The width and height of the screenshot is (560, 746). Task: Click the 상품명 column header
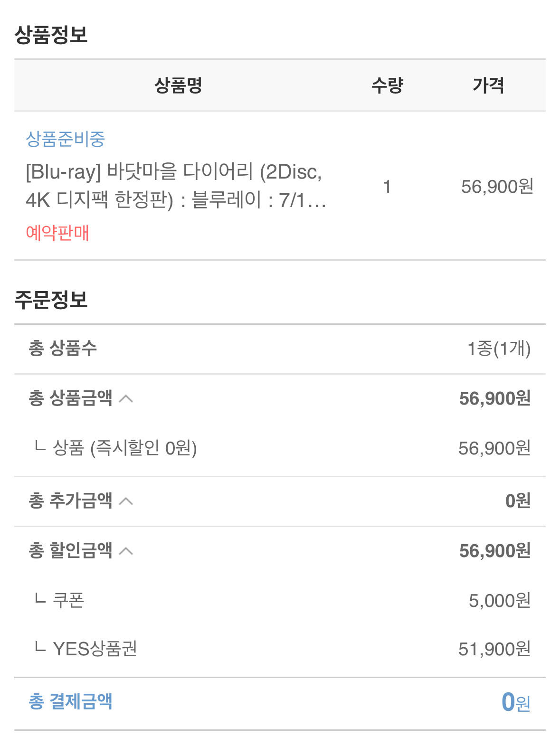pos(178,85)
